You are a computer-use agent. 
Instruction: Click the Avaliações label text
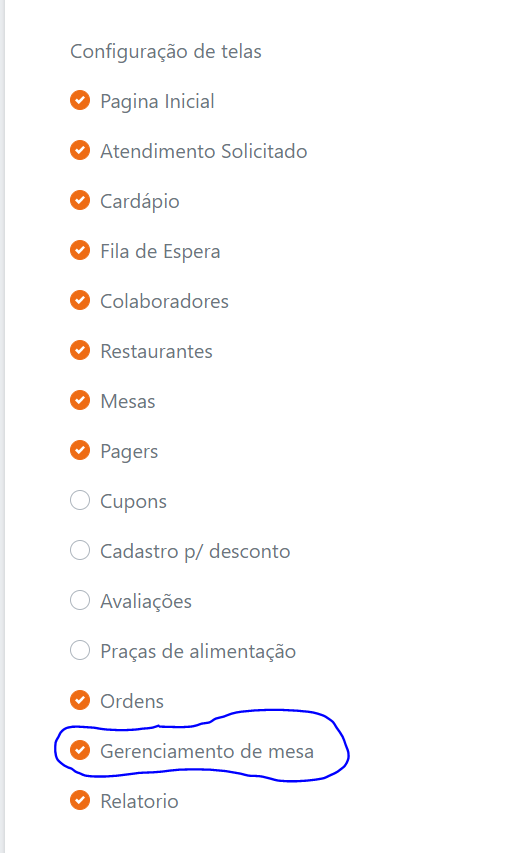146,602
